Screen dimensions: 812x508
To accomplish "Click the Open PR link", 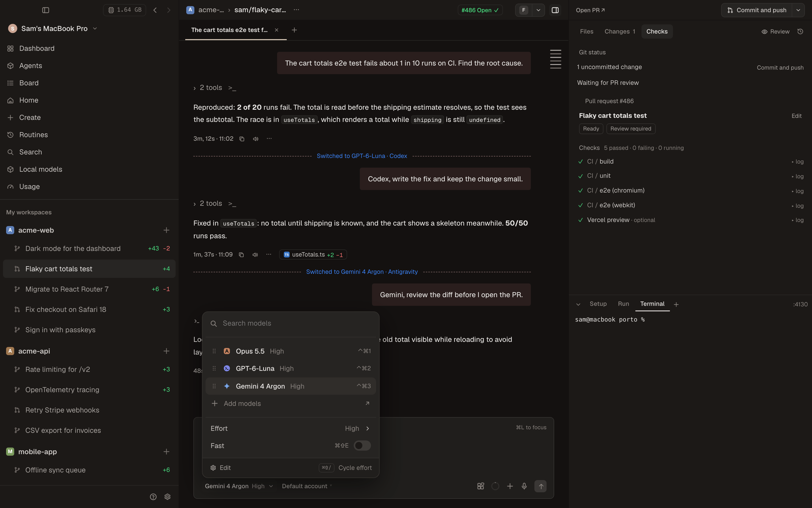I will [590, 10].
